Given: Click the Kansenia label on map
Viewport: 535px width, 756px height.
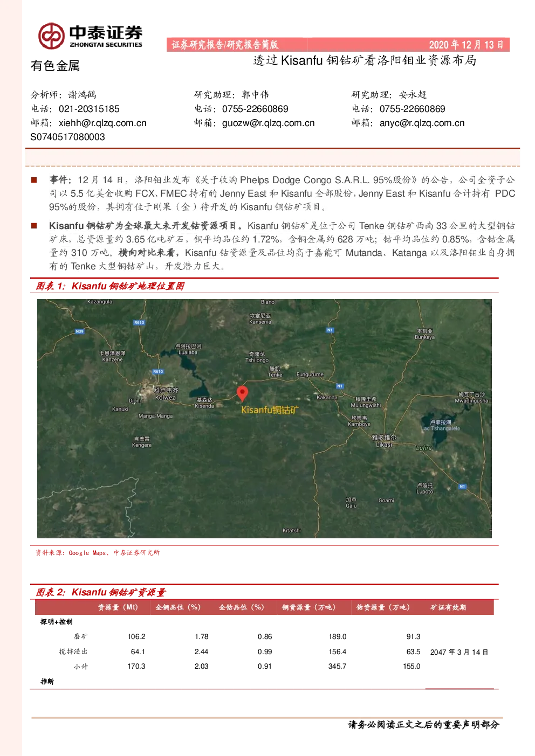Looking at the screenshot, I should coord(260,319).
